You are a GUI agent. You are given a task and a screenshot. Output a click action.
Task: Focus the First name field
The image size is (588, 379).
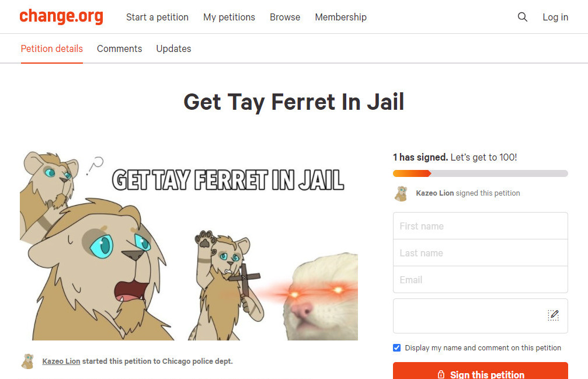(x=481, y=226)
